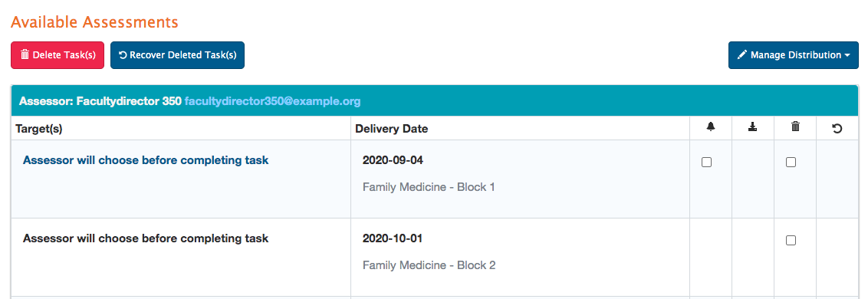Click the Delete Task(s) button
Image resolution: width=868 pixels, height=299 pixels.
pos(58,55)
